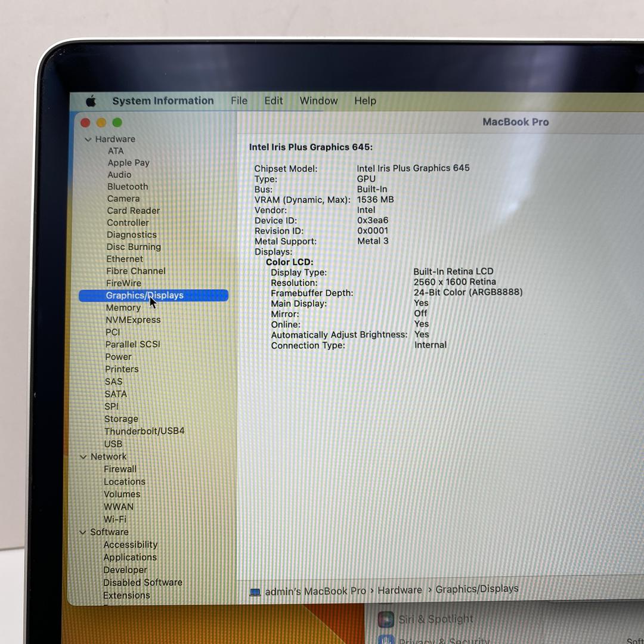The width and height of the screenshot is (644, 644).
Task: Open the System Information app menu
Action: pos(163,101)
